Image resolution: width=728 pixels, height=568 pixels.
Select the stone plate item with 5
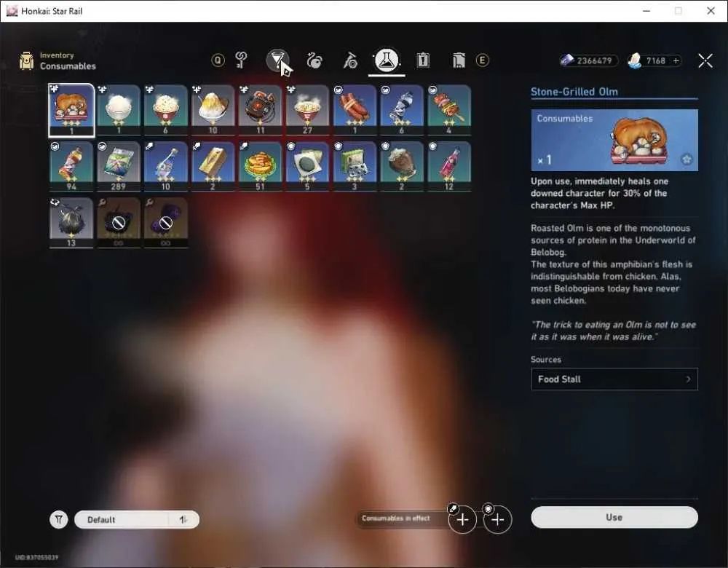pyautogui.click(x=307, y=167)
